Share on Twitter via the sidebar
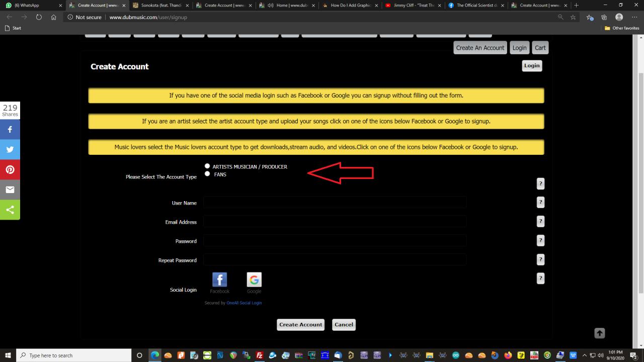This screenshot has height=362, width=644. pyautogui.click(x=10, y=149)
